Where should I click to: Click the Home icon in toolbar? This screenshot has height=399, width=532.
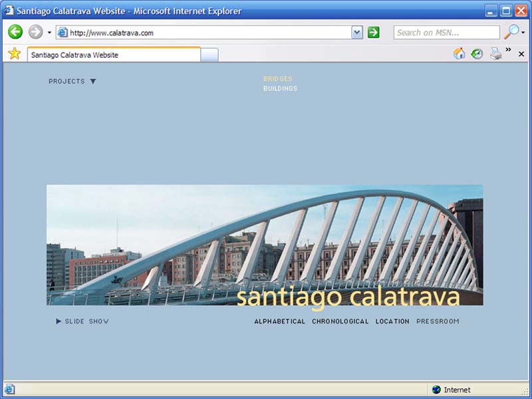point(459,54)
